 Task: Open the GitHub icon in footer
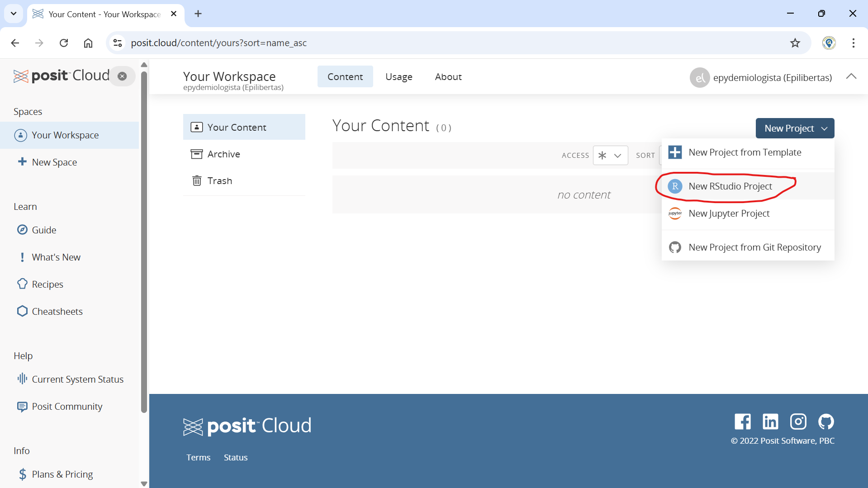[826, 422]
